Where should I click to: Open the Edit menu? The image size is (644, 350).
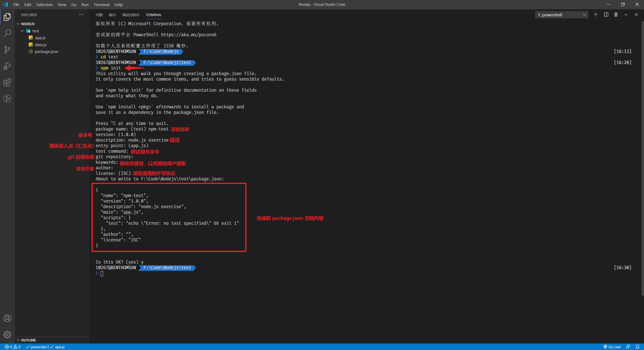click(x=28, y=5)
